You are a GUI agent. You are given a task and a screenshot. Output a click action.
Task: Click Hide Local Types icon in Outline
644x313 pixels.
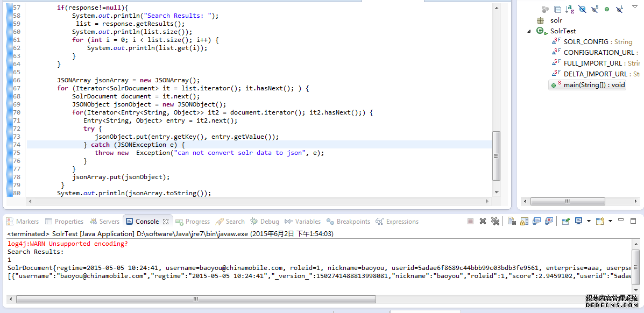[x=619, y=9]
